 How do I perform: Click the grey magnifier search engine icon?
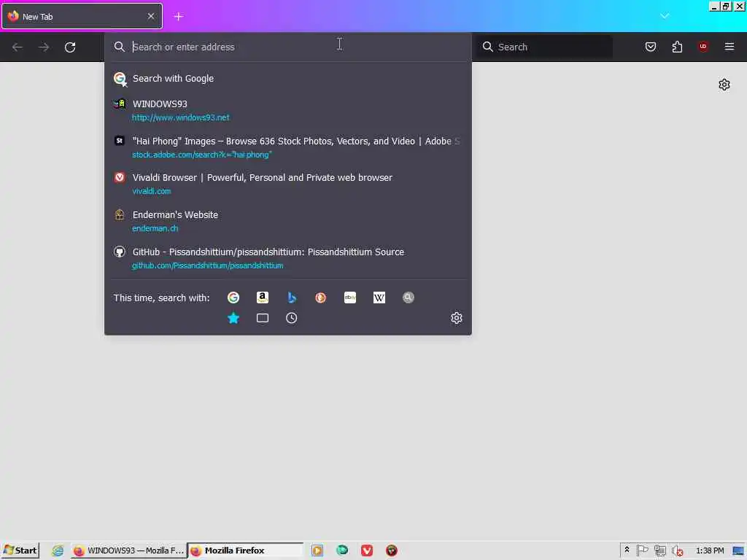click(409, 297)
